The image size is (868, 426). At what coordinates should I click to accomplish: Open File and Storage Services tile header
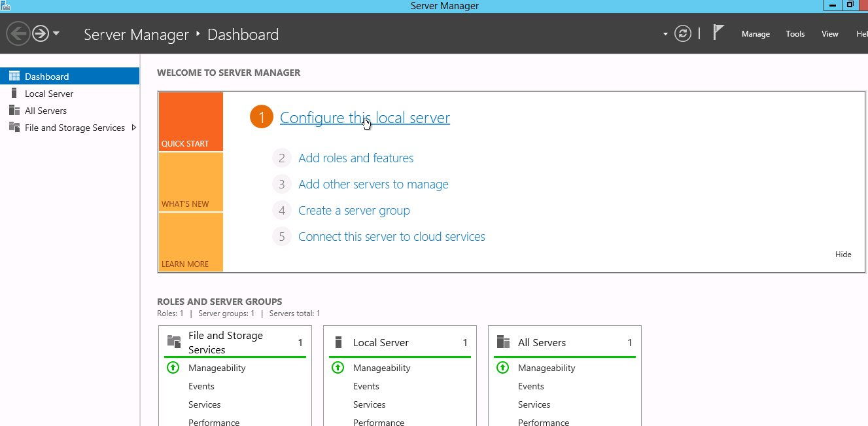tap(235, 342)
